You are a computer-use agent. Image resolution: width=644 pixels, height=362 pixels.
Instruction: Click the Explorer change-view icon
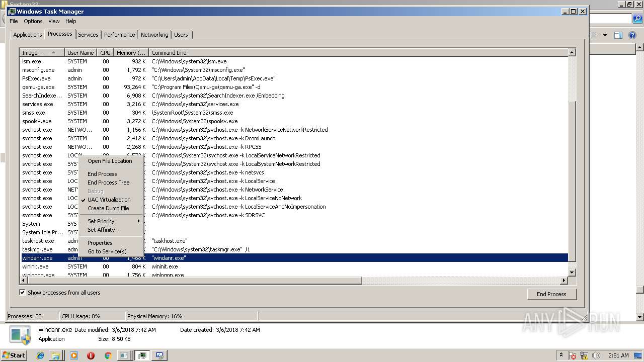coord(593,35)
